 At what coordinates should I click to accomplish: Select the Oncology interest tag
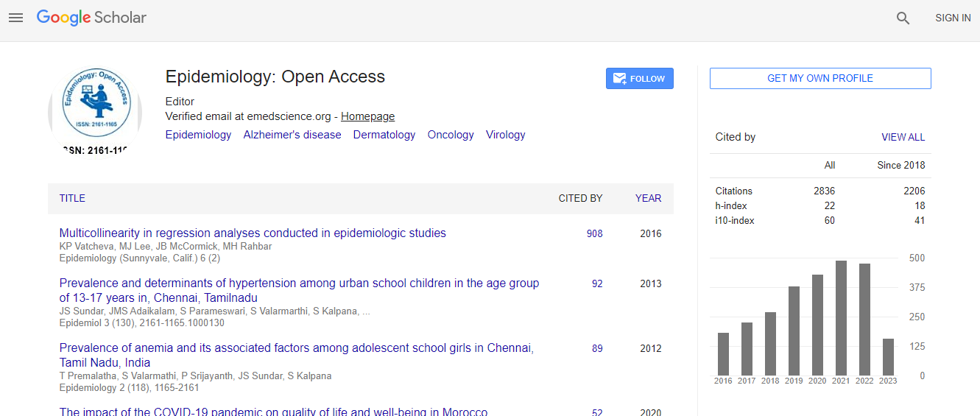[x=451, y=135]
